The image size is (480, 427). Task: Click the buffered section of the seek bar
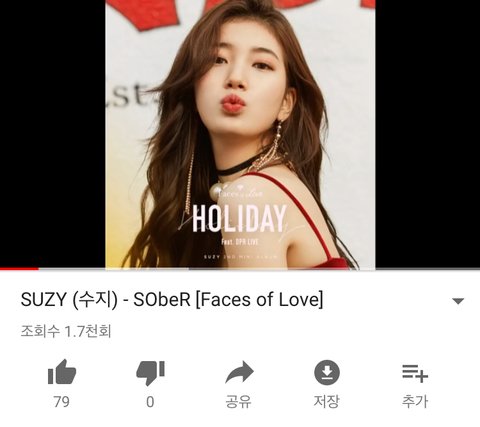(114, 269)
